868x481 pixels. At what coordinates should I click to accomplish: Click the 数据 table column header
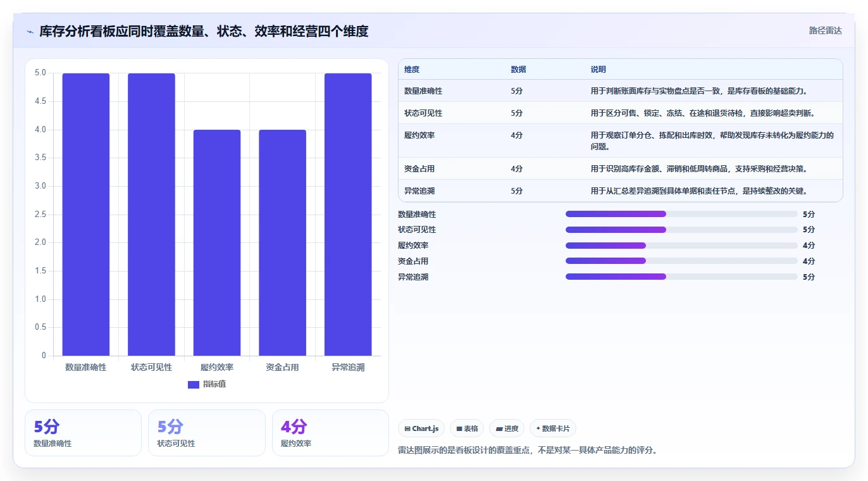click(518, 70)
